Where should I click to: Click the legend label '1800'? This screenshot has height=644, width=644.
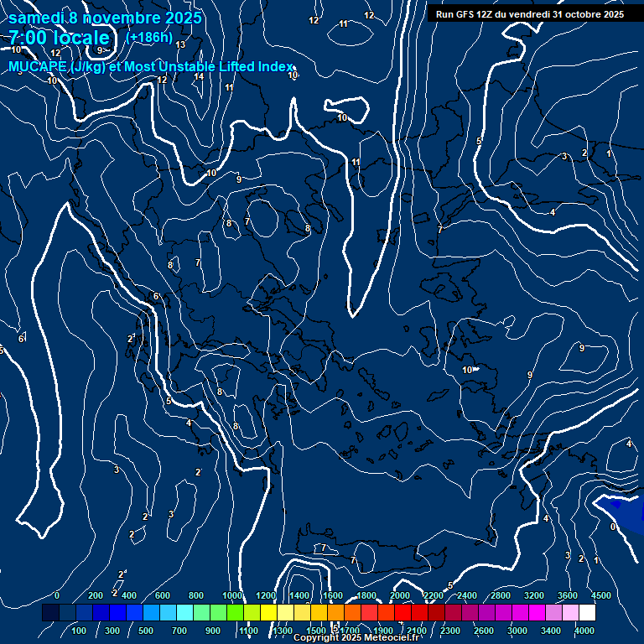click(x=366, y=595)
